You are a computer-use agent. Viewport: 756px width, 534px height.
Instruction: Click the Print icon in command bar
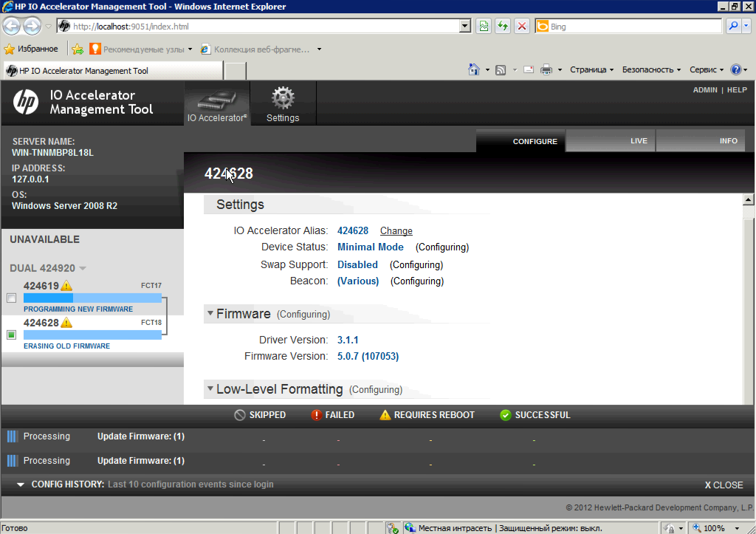[546, 70]
